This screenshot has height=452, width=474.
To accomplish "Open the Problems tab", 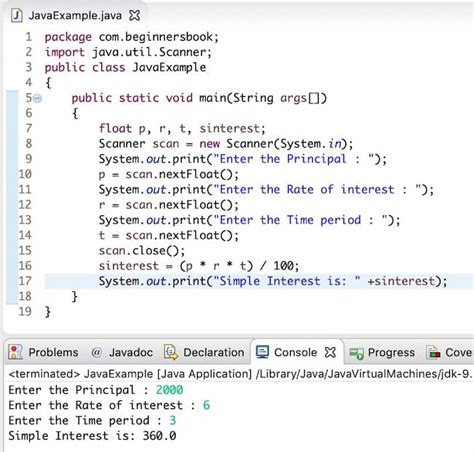I will (43, 352).
